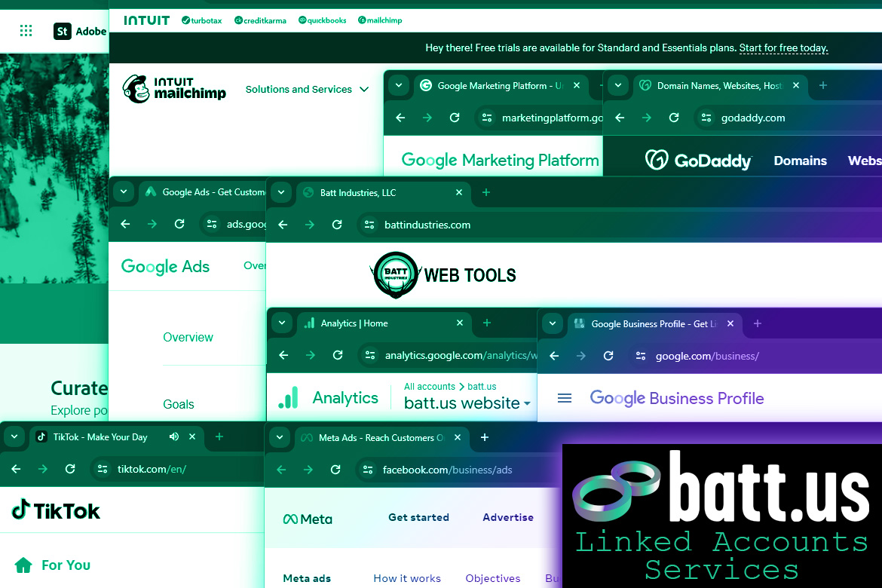882x588 pixels.
Task: Open tab search chevron in Batt Industries window
Action: click(x=281, y=192)
